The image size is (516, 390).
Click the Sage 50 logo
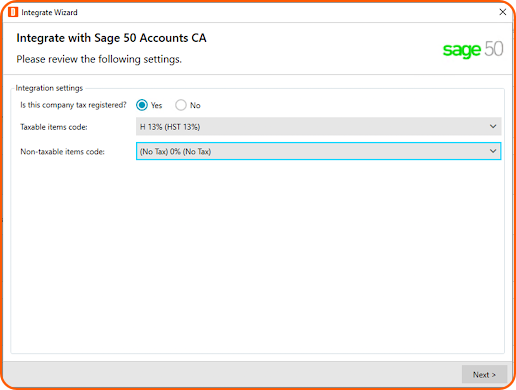473,49
